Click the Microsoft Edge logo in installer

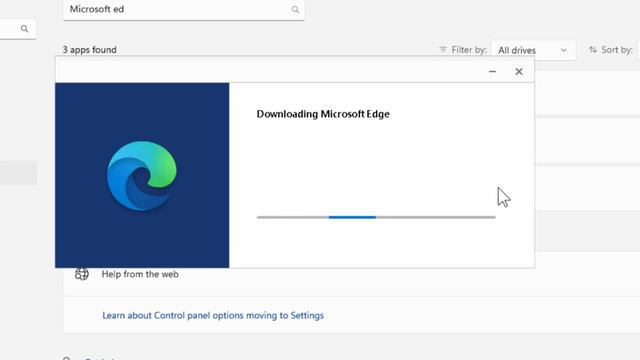point(142,176)
